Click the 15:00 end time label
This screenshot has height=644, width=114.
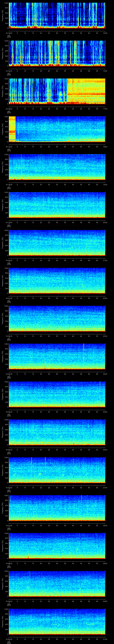pos(105,33)
